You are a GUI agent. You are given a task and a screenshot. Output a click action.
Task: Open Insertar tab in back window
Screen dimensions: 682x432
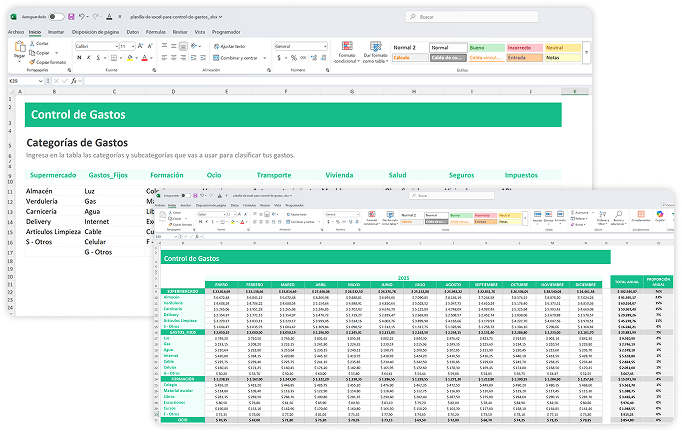click(x=56, y=32)
